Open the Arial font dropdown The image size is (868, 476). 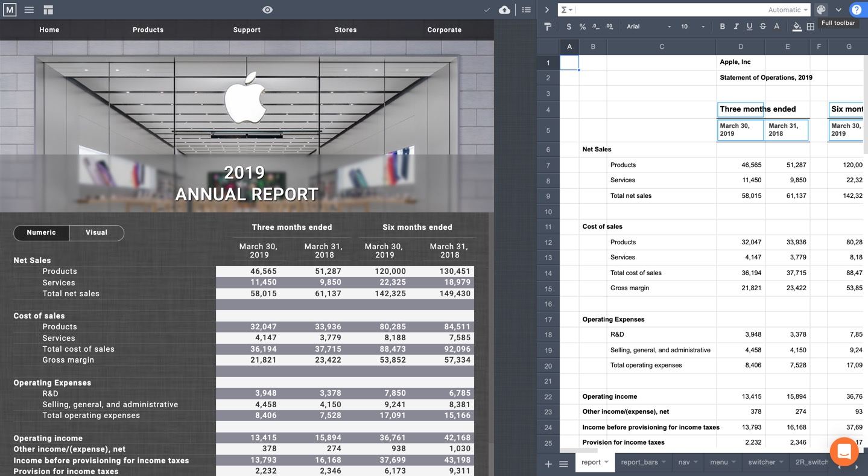click(x=648, y=27)
